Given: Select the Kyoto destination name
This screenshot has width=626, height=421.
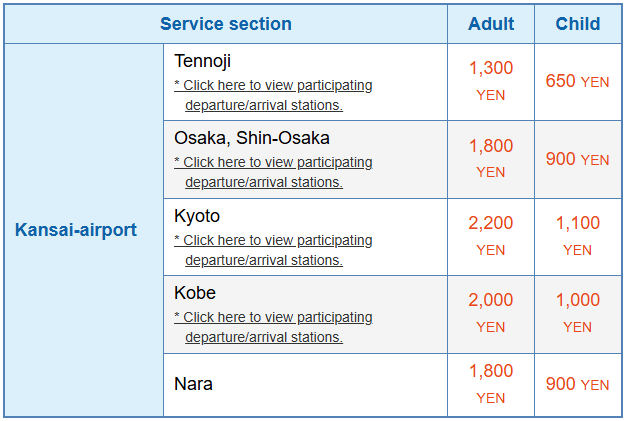Looking at the screenshot, I should tap(197, 216).
